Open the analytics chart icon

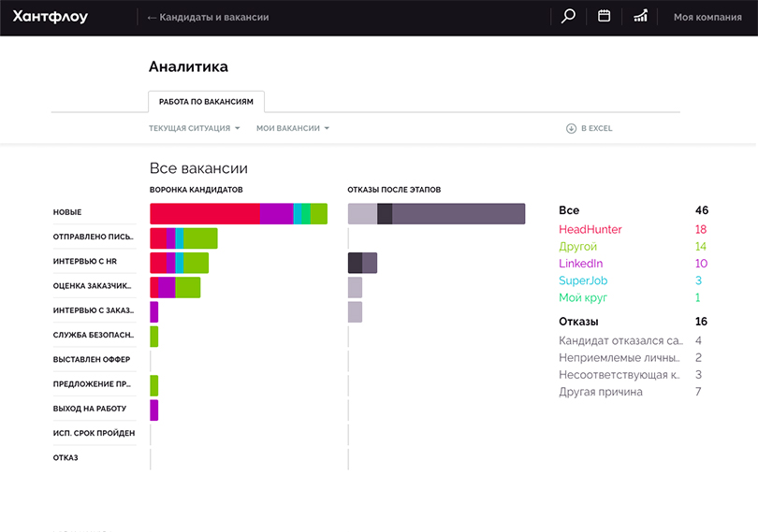[x=640, y=16]
